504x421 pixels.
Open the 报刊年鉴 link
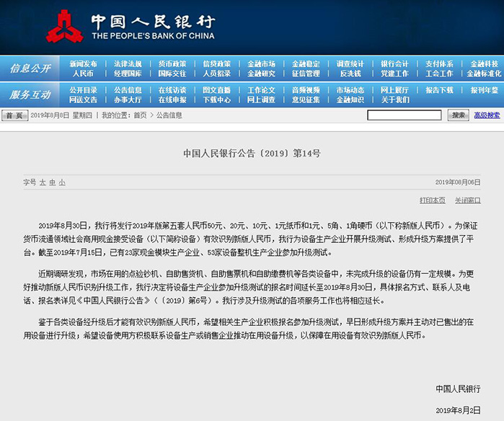[485, 90]
